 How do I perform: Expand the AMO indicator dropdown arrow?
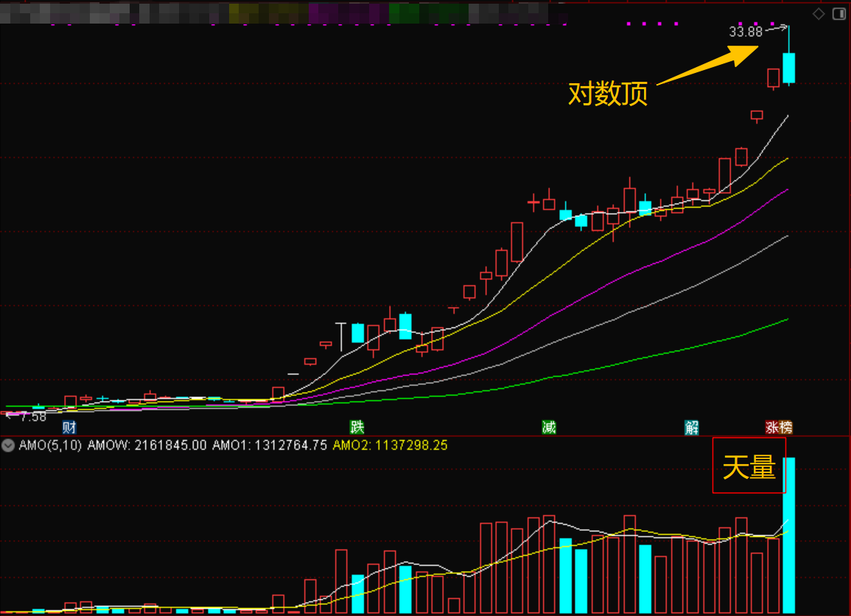coord(8,446)
